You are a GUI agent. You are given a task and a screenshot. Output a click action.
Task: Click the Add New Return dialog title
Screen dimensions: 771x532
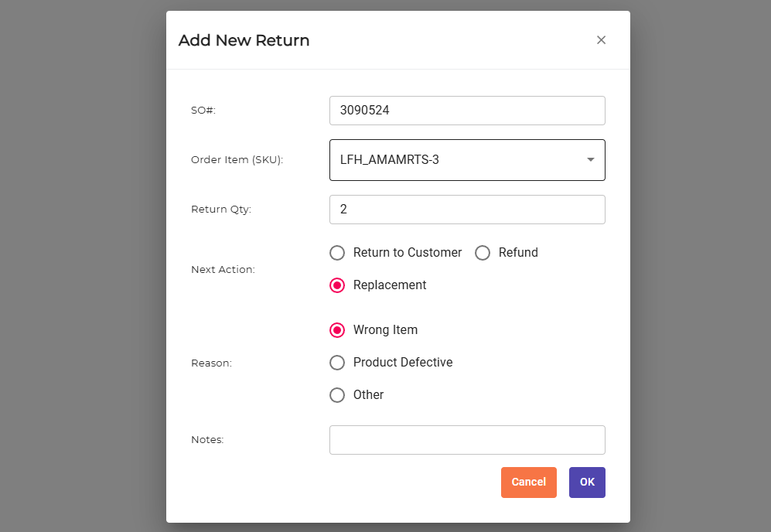point(244,39)
